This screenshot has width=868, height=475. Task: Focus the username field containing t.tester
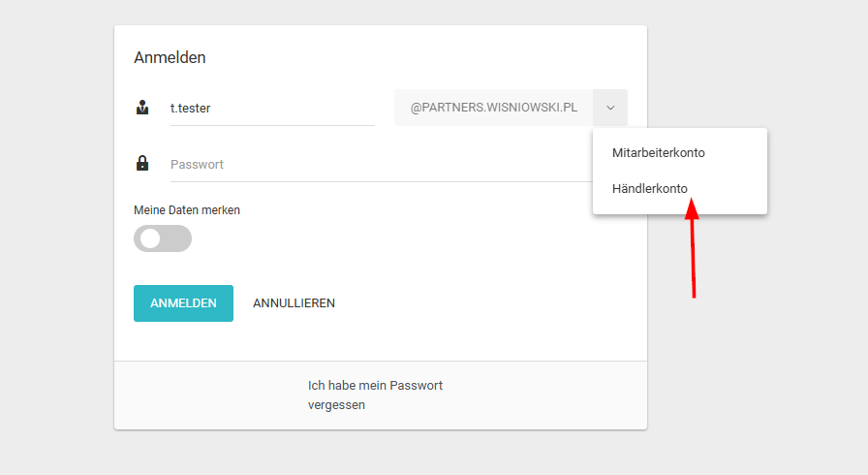tap(271, 108)
